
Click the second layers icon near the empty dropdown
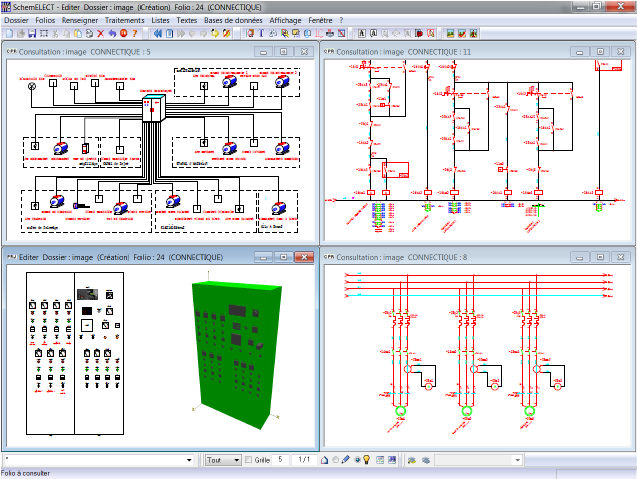point(426,460)
